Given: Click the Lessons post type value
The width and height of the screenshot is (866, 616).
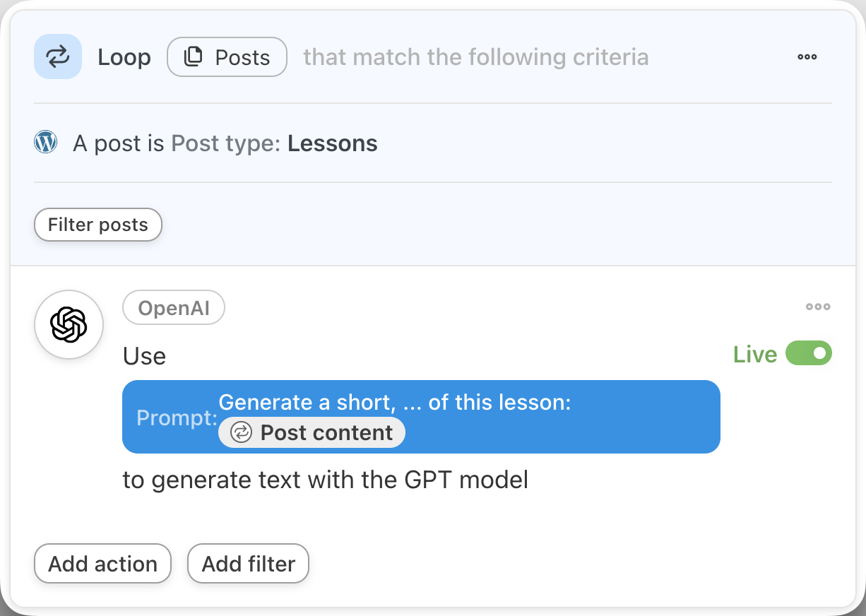Looking at the screenshot, I should [x=332, y=143].
